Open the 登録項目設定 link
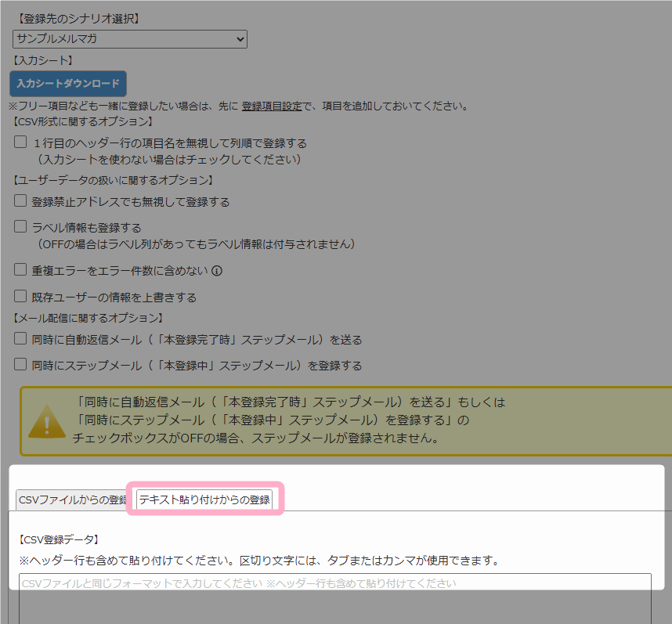The height and width of the screenshot is (624, 672). pyautogui.click(x=272, y=106)
